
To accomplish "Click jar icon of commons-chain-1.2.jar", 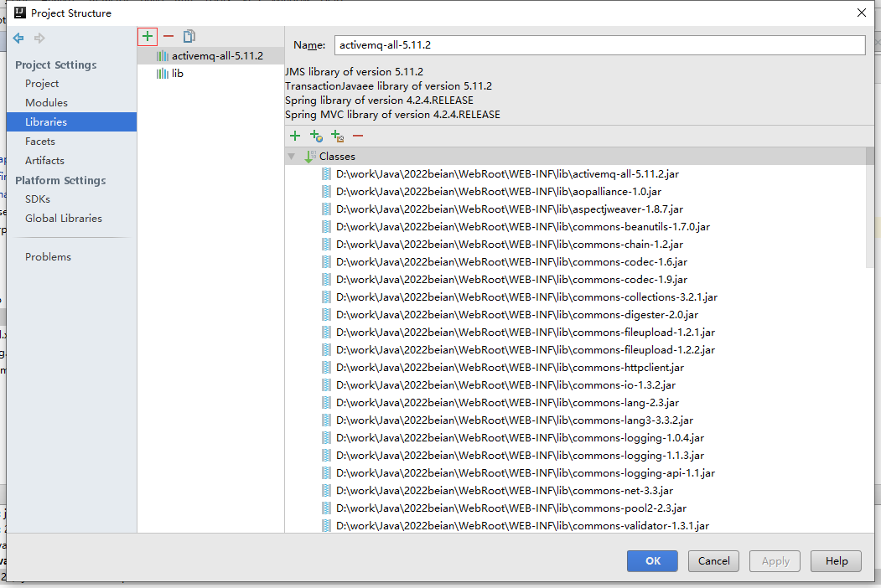I will click(x=326, y=245).
